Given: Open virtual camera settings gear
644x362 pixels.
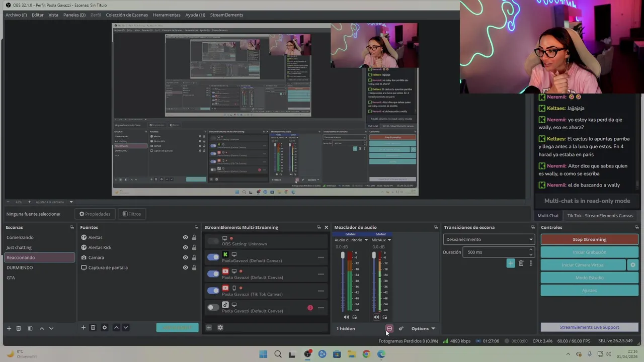Looking at the screenshot, I should click(633, 265).
